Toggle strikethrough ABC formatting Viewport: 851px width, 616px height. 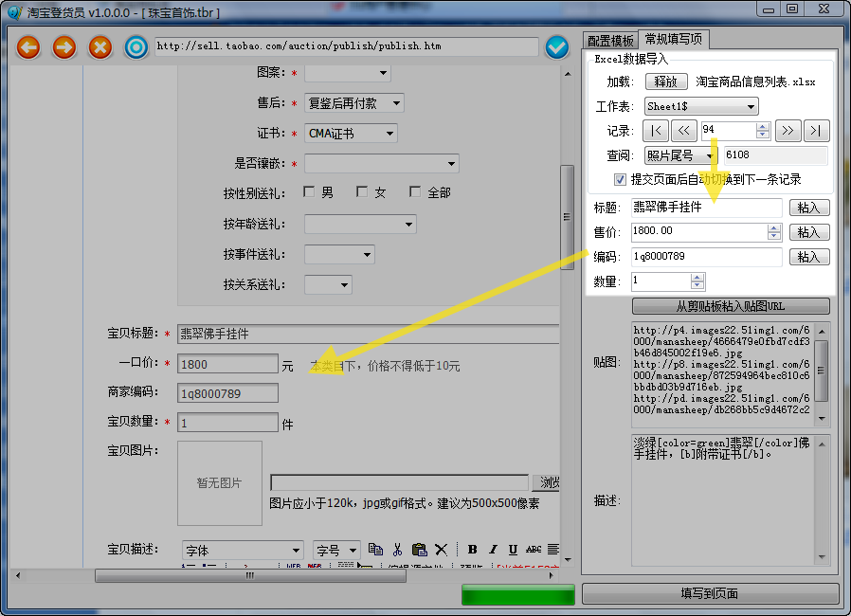click(534, 550)
